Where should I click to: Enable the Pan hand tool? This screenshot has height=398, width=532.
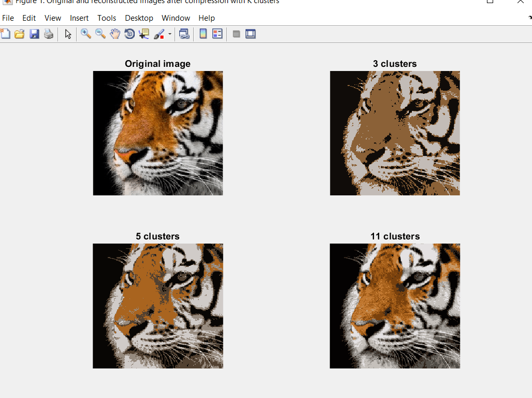point(115,34)
